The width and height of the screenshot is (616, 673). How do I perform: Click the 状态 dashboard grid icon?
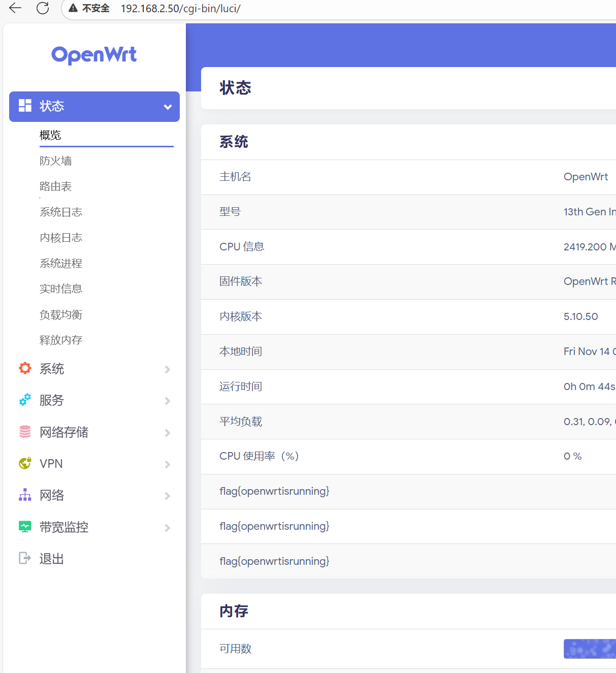(x=24, y=106)
